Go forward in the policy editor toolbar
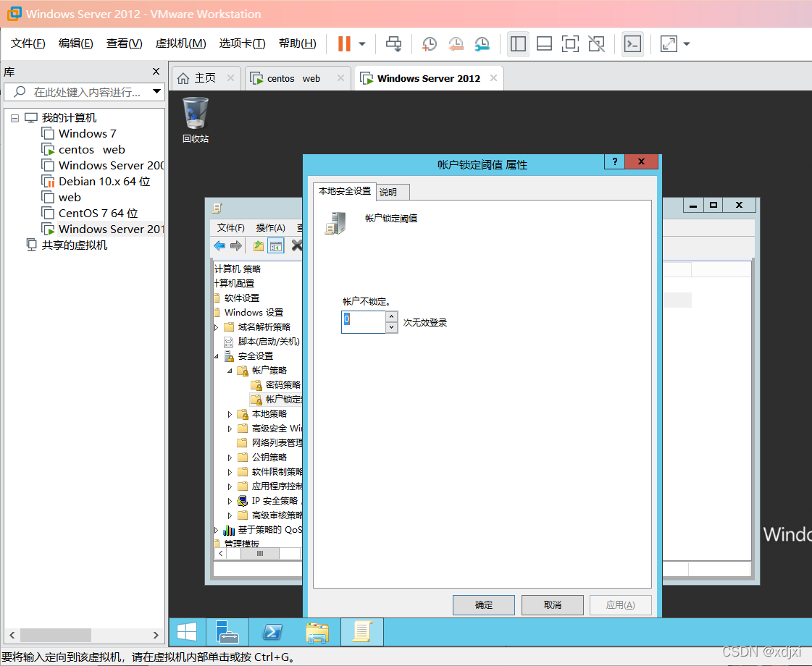This screenshot has height=666, width=812. 236,246
